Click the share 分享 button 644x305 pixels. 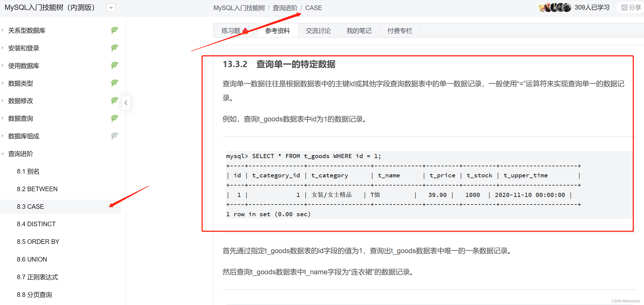pos(631,8)
